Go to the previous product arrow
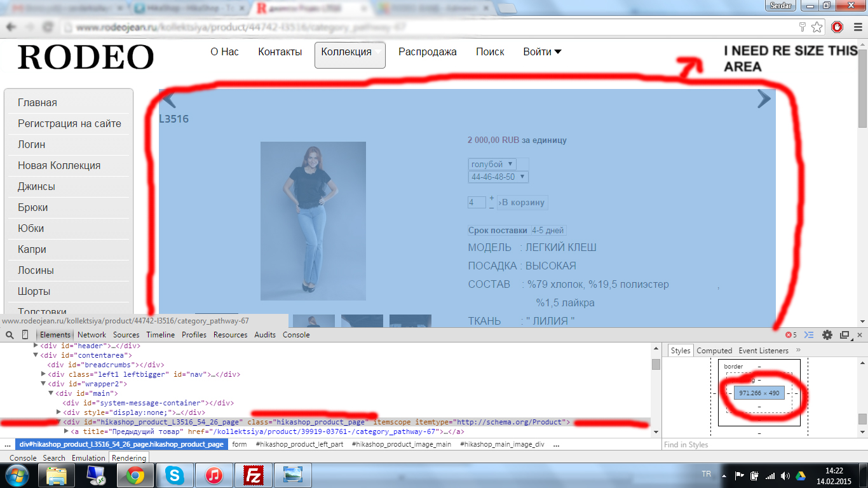 click(x=168, y=99)
